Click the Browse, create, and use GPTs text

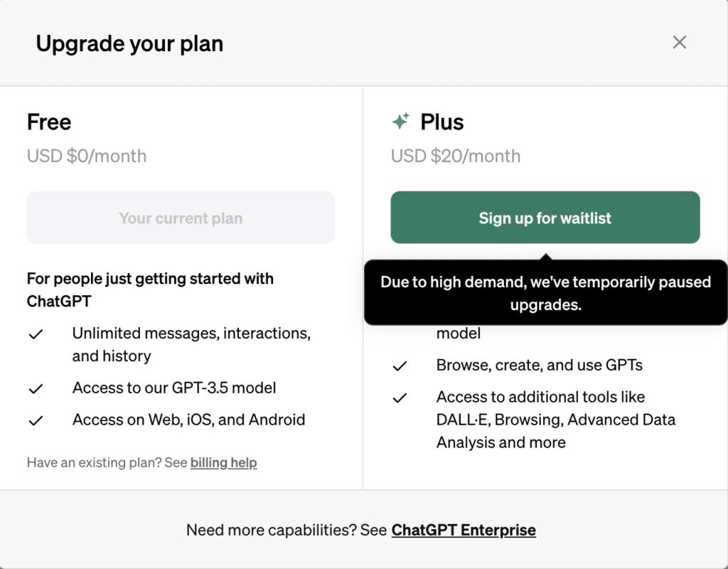(540, 365)
